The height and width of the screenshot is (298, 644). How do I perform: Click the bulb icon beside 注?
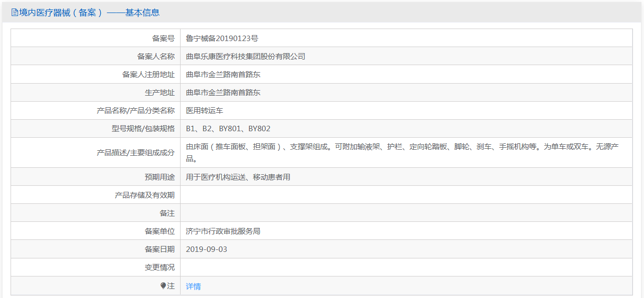click(x=163, y=286)
